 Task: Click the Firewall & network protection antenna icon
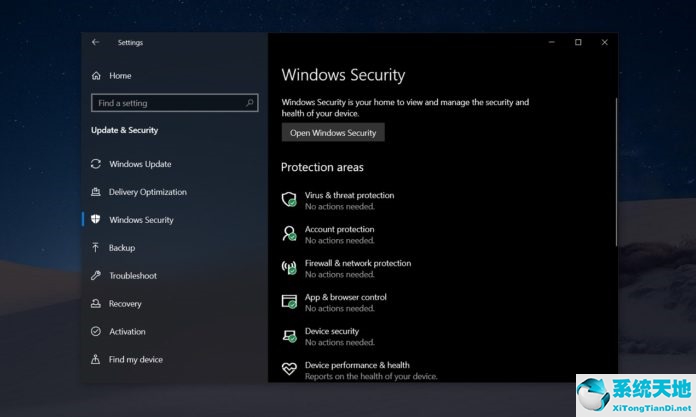[x=289, y=268]
